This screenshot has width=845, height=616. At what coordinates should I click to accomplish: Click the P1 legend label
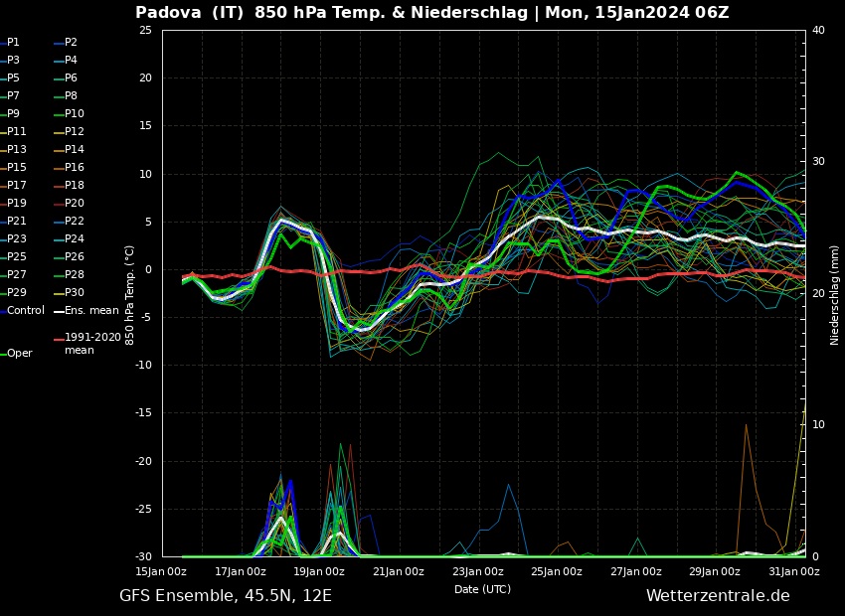tap(13, 42)
